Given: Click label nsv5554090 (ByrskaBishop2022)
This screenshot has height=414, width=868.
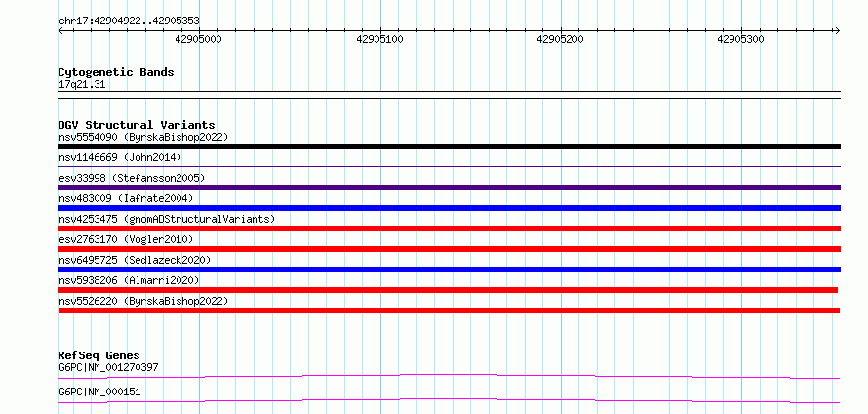Looking at the screenshot, I should pos(143,137).
